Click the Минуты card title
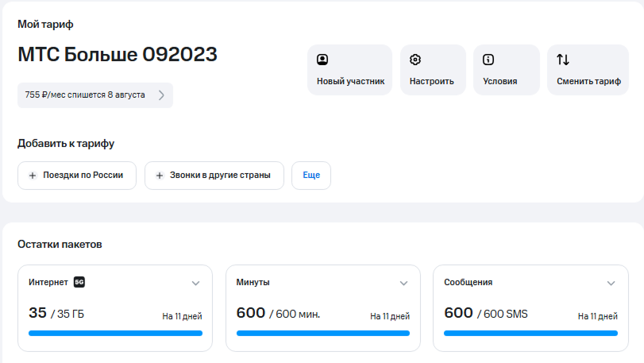The image size is (644, 363). click(x=253, y=282)
